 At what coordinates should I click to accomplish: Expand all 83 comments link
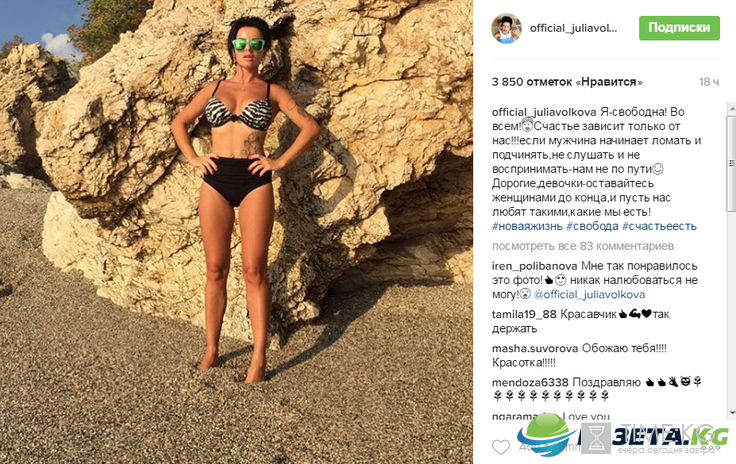click(583, 246)
